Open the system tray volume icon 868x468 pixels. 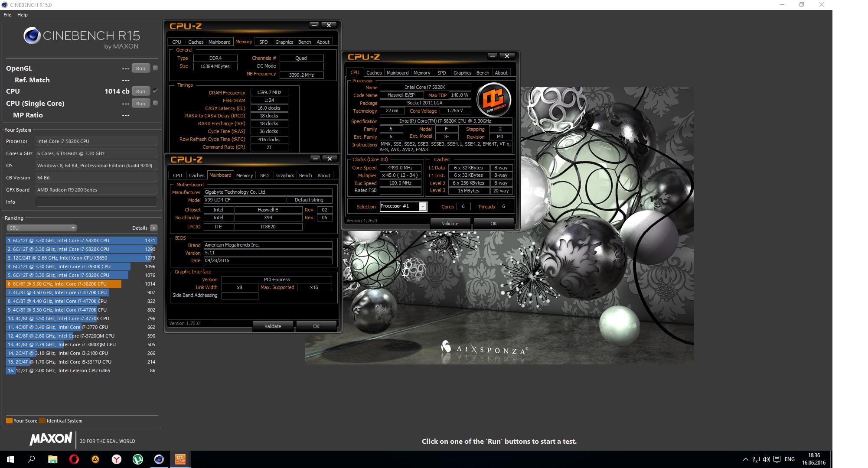tap(766, 459)
